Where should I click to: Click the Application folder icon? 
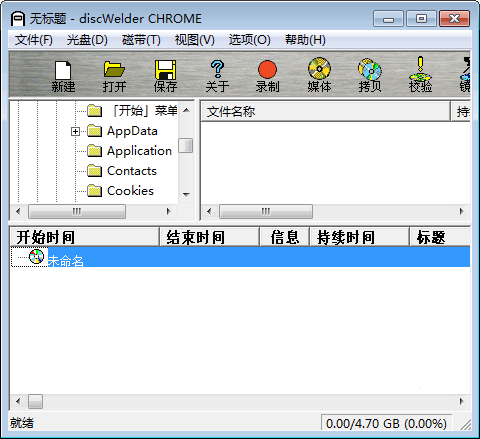95,151
